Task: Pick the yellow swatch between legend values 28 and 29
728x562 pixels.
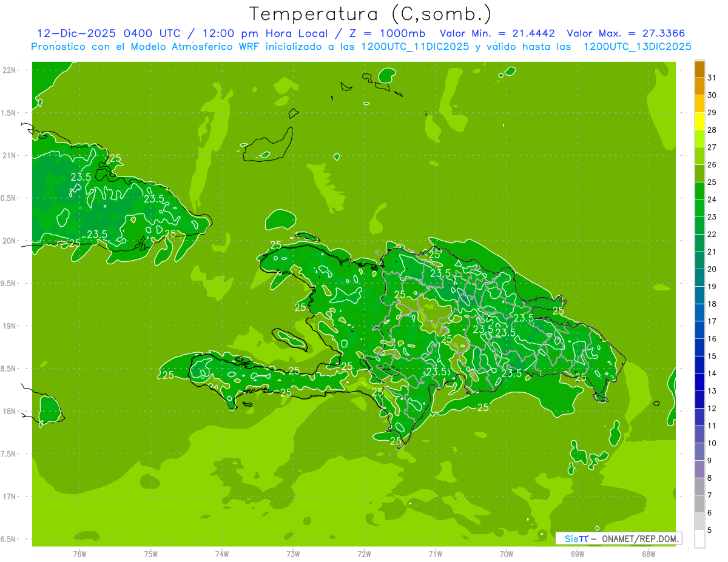Action: pyautogui.click(x=699, y=121)
